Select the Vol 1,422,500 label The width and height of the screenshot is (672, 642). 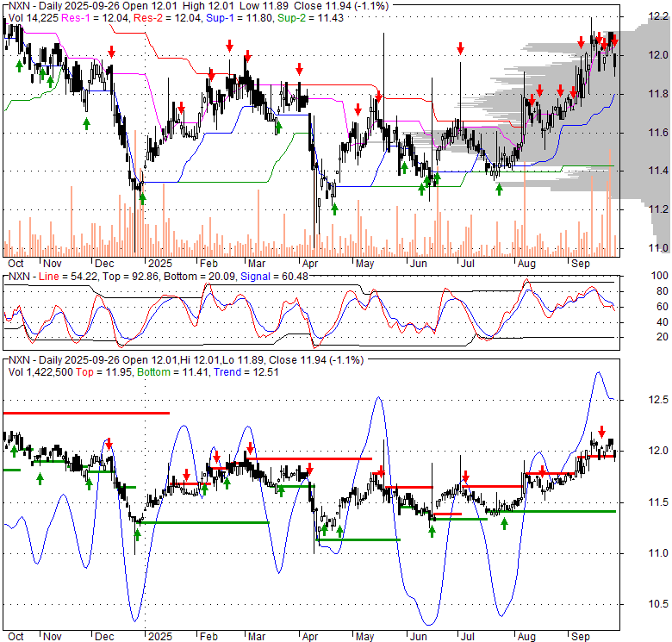tap(40, 372)
